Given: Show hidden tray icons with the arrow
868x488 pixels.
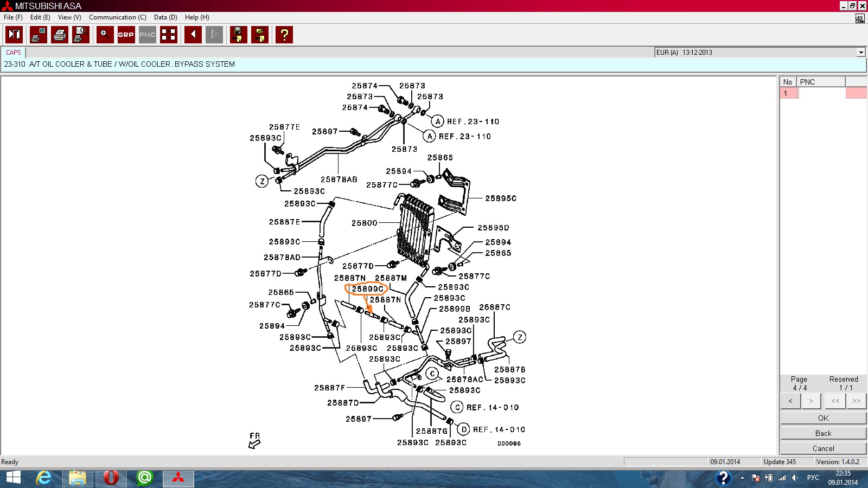Looking at the screenshot, I should tap(742, 478).
